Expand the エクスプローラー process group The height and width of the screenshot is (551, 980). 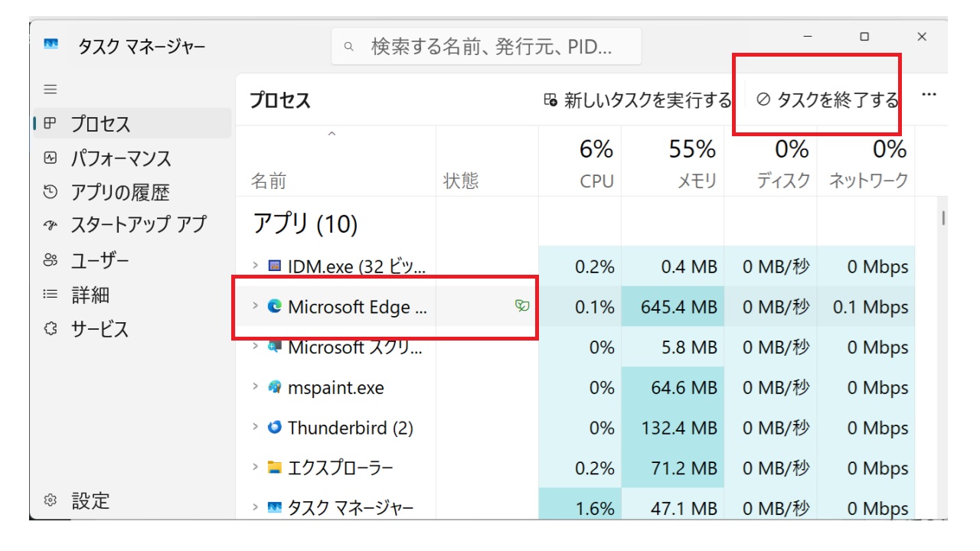tap(256, 467)
